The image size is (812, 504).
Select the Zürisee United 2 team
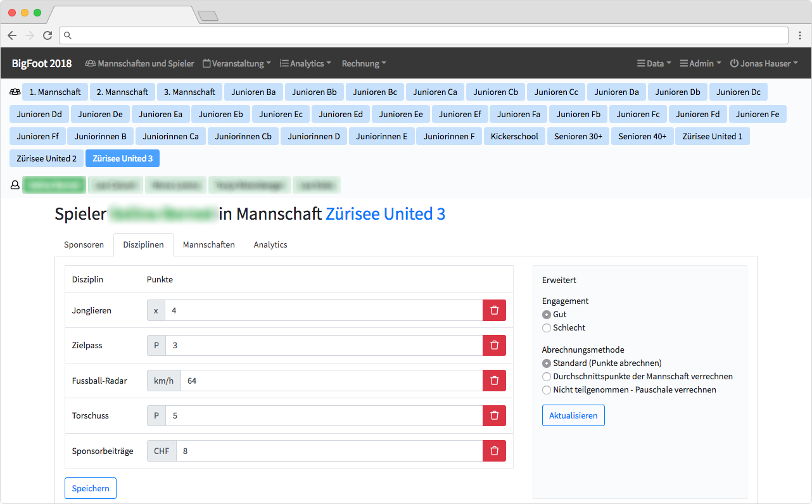click(47, 158)
